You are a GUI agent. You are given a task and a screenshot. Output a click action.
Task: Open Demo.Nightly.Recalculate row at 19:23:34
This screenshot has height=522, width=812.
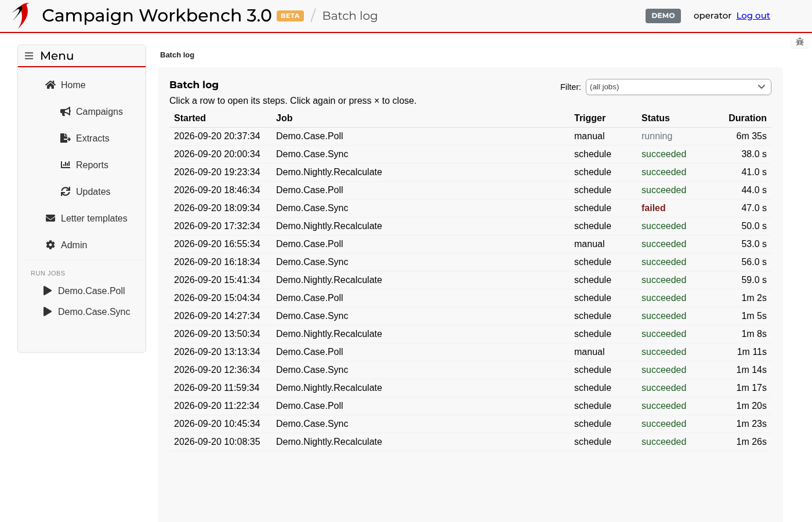470,172
